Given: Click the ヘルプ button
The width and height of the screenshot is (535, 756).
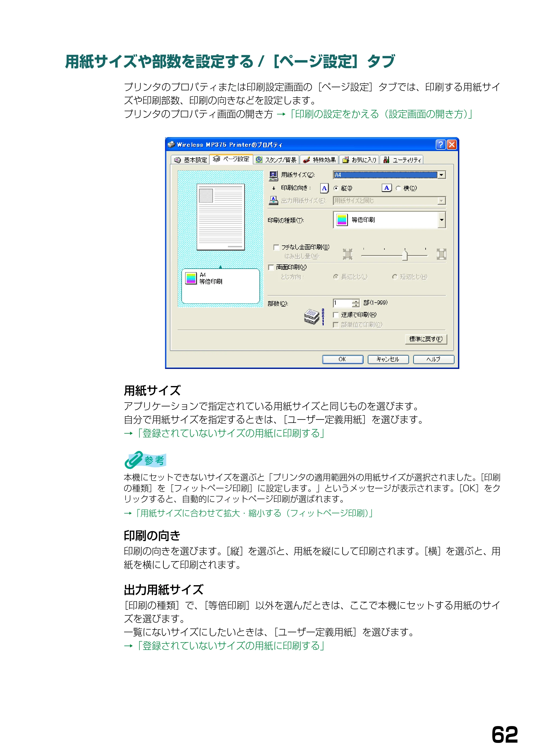Looking at the screenshot, I should tap(434, 359).
